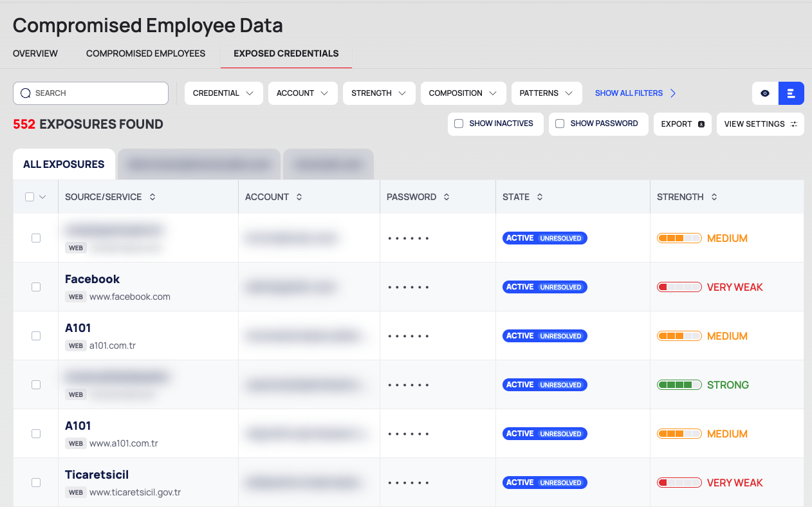The image size is (812, 507).
Task: Click WEB badge beside a101.com.tr
Action: pos(76,346)
